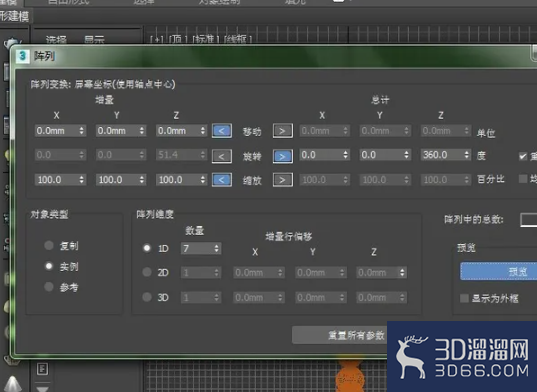Toggle the 显示为外框 checkbox
Viewport: 537px width, 392px height.
(x=464, y=298)
